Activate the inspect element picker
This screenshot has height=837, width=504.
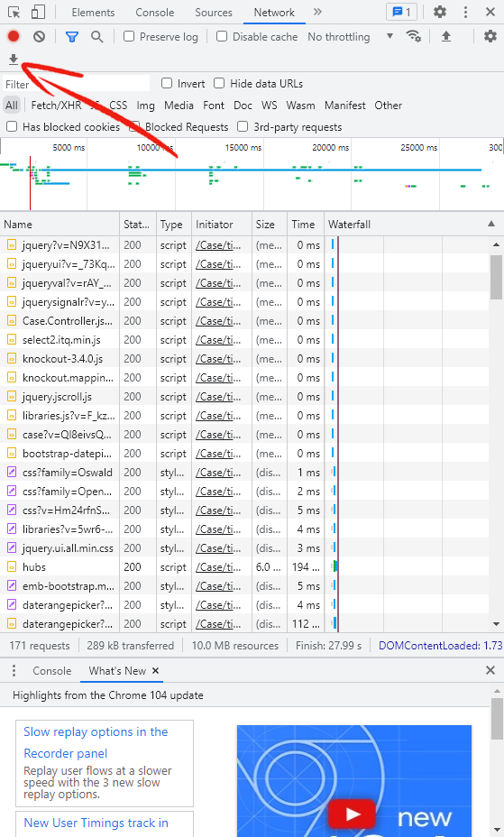[x=14, y=12]
